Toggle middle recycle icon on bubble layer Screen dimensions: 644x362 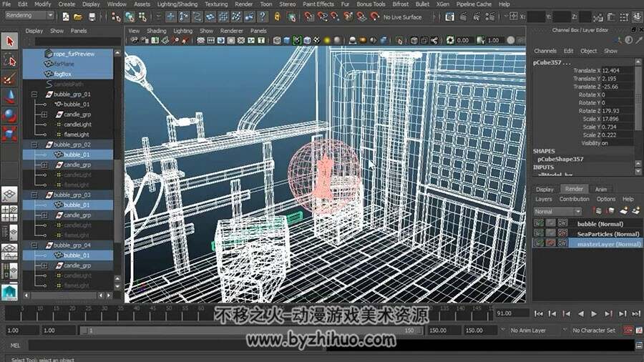[550, 223]
